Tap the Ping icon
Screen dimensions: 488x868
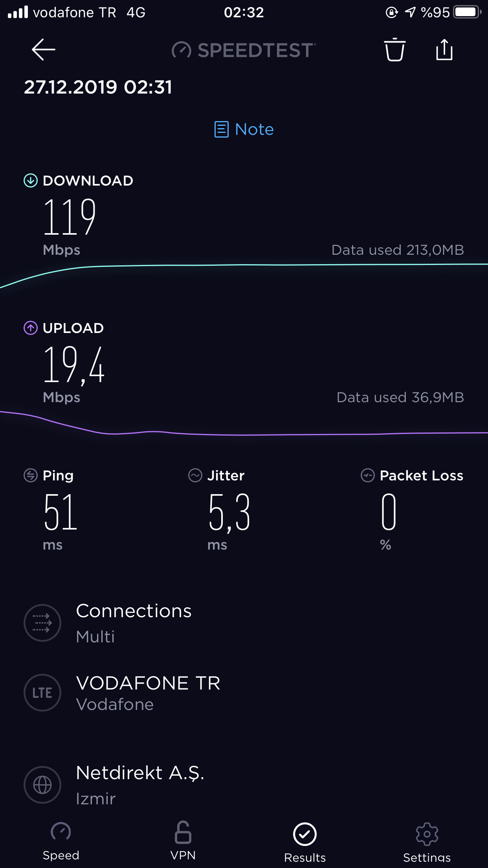tap(31, 475)
